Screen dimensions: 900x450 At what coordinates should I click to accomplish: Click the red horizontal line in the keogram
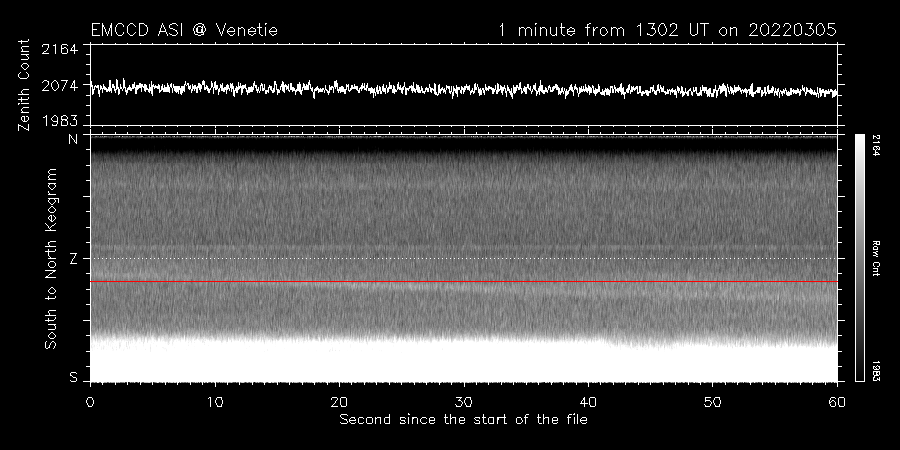coord(464,282)
